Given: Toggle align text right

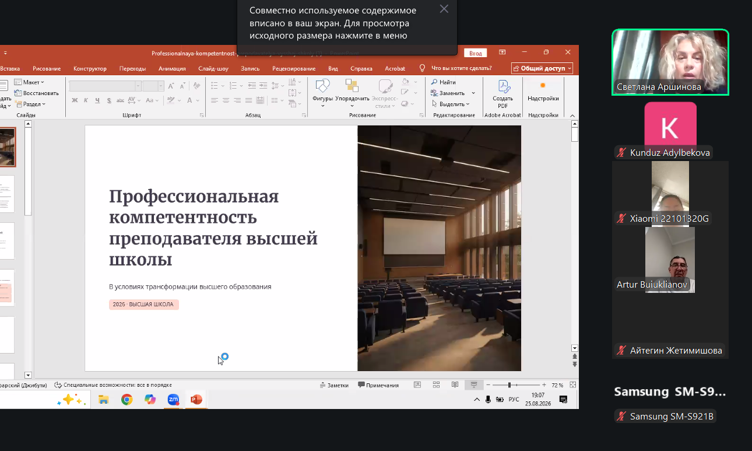Looking at the screenshot, I should pyautogui.click(x=237, y=100).
